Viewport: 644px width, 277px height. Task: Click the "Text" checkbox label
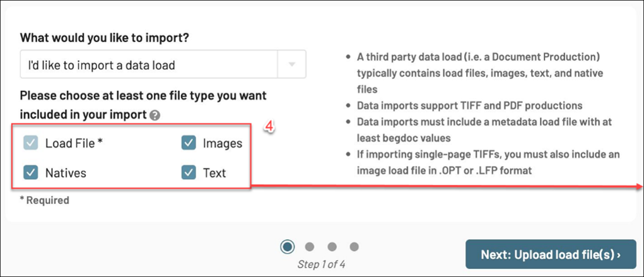click(214, 172)
